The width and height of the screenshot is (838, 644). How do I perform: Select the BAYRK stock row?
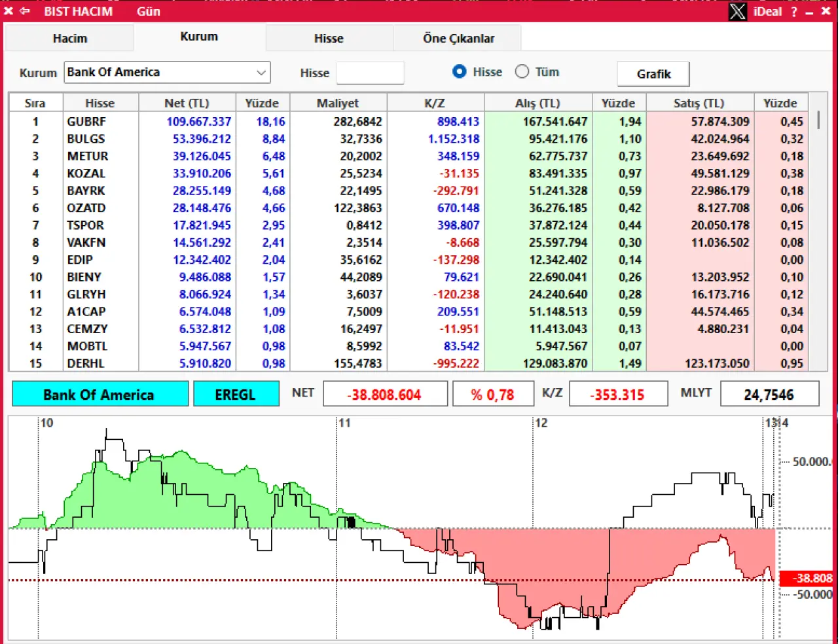tap(409, 190)
